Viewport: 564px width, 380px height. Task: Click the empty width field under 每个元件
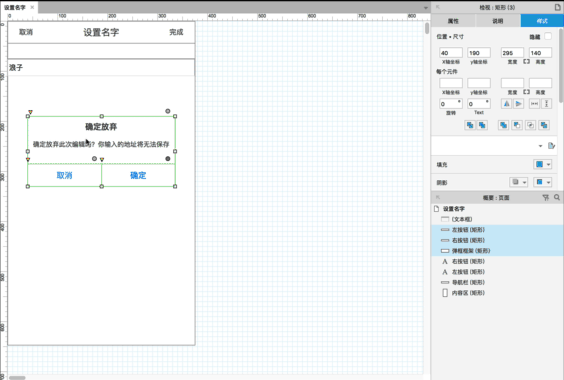[512, 83]
